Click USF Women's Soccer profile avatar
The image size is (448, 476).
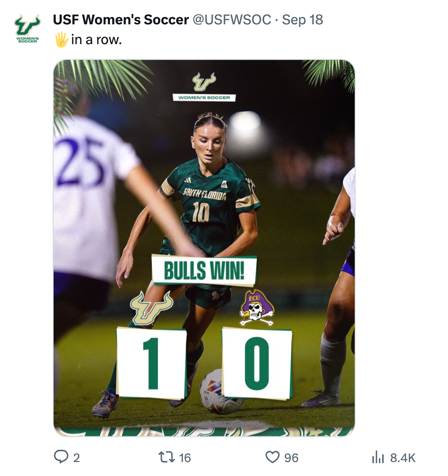pos(27,29)
